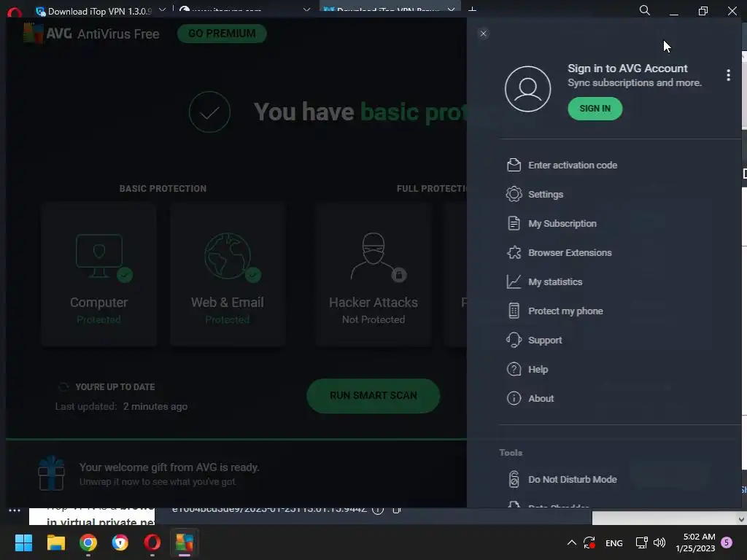Click the Browser Extensions puzzle icon
This screenshot has width=747, height=560.
pyautogui.click(x=514, y=252)
